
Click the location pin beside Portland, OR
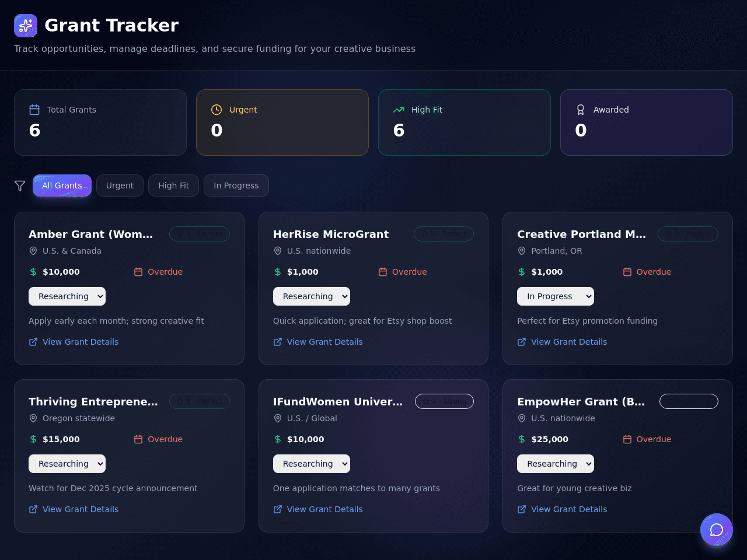pyautogui.click(x=522, y=251)
